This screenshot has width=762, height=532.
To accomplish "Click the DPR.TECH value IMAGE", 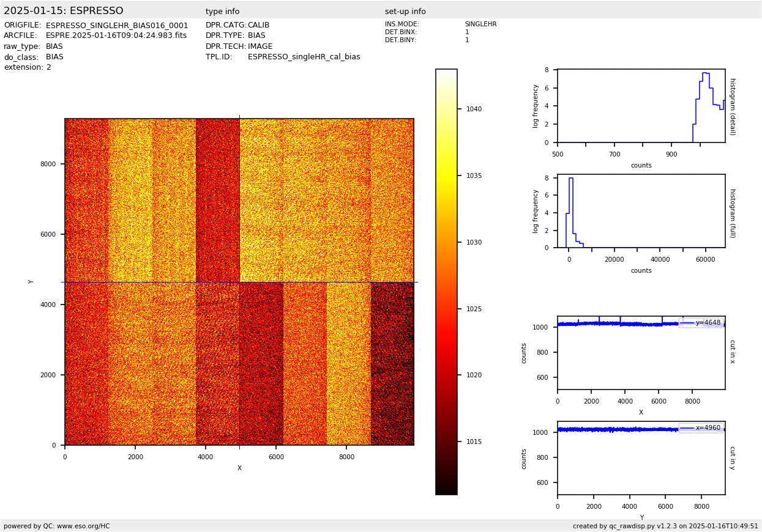I will pyautogui.click(x=260, y=46).
